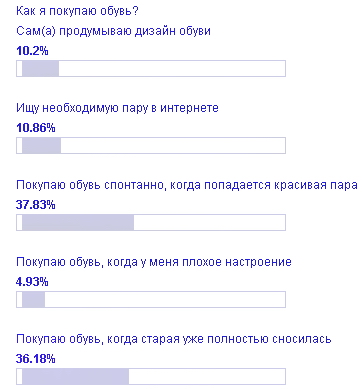Click the filled part of the 36.18% bar
This screenshot has width=362, height=389.
(75, 377)
